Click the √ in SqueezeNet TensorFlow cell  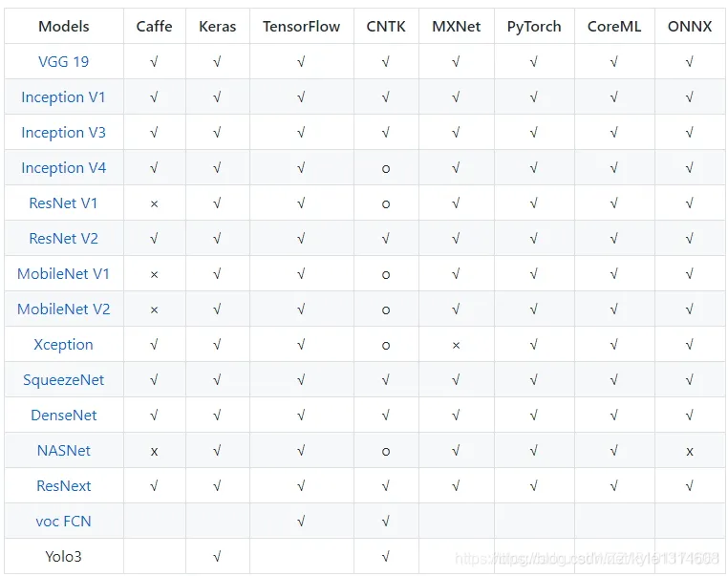click(x=301, y=379)
